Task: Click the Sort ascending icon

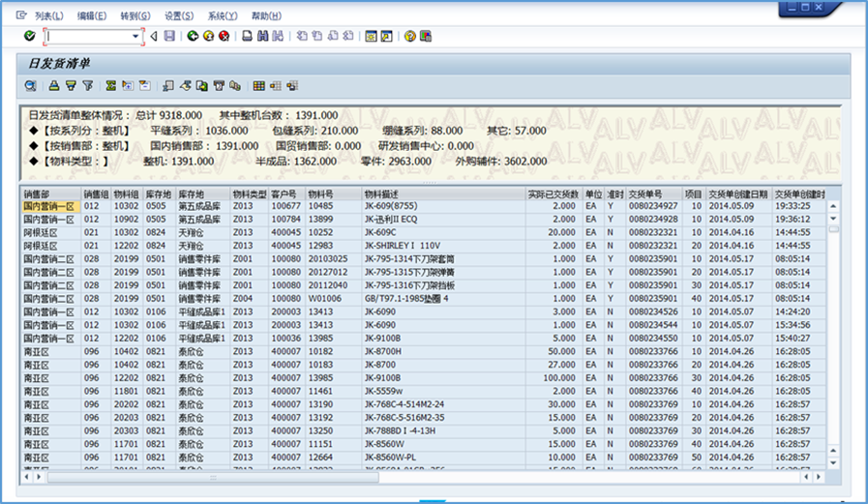Action: 55,86
